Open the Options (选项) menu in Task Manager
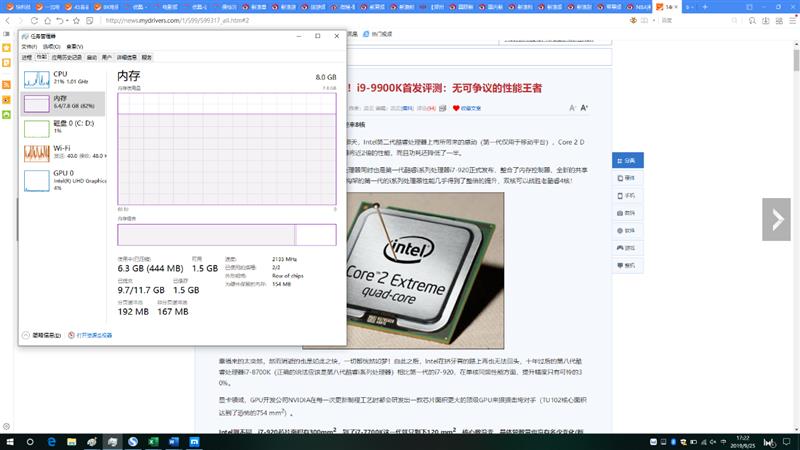The width and height of the screenshot is (800, 450). 52,46
